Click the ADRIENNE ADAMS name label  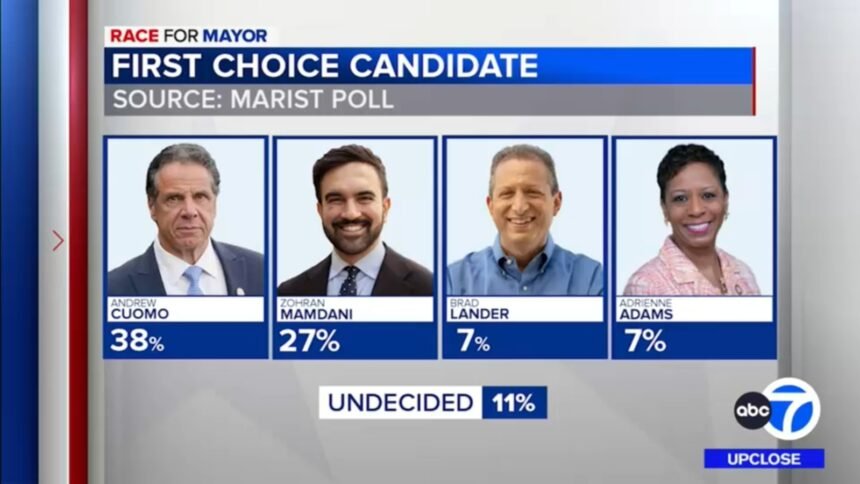[x=694, y=309]
